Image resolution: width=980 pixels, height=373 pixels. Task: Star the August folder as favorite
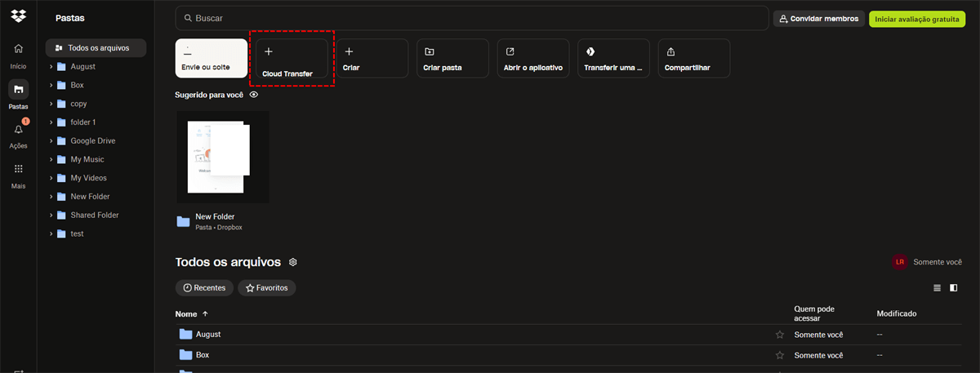779,335
